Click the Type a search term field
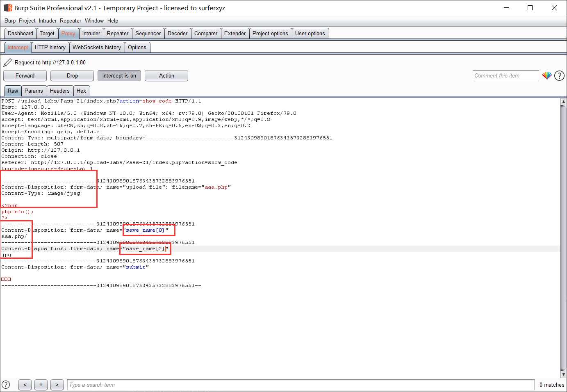Screen dimensions: 567x392 click(301, 385)
